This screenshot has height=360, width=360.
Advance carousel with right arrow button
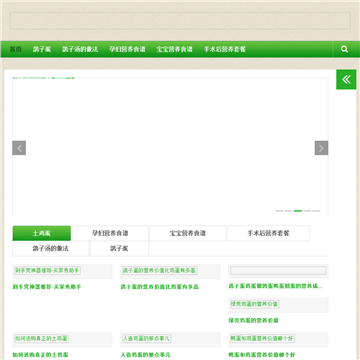(321, 148)
